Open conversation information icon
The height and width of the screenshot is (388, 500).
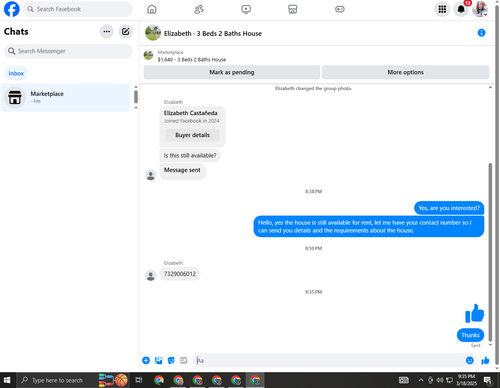pos(481,33)
